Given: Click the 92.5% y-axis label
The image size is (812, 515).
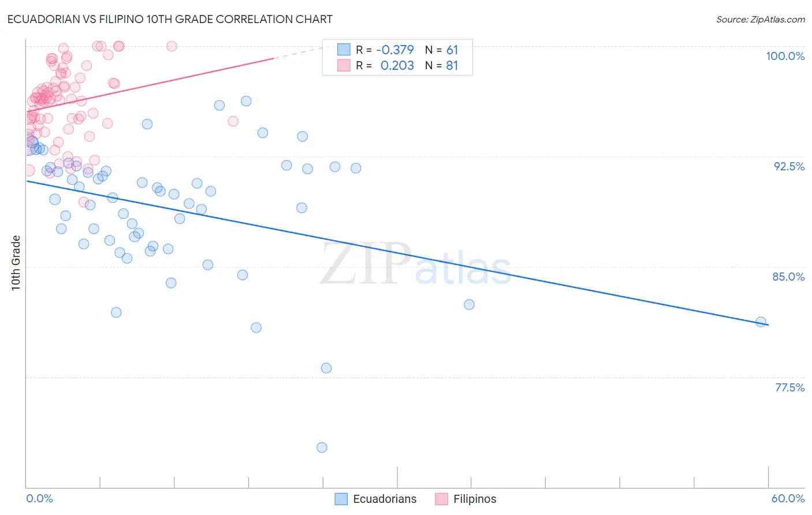Looking at the screenshot, I should click(x=789, y=166).
